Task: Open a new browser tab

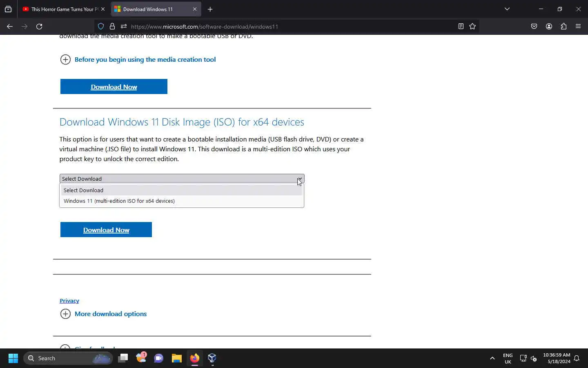Action: [x=210, y=9]
